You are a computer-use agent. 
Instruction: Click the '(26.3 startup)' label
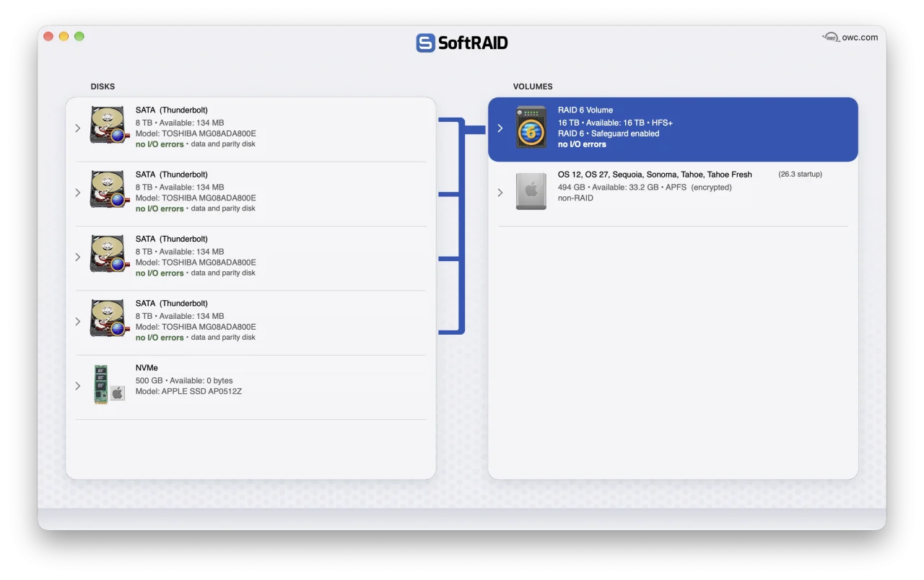point(800,175)
